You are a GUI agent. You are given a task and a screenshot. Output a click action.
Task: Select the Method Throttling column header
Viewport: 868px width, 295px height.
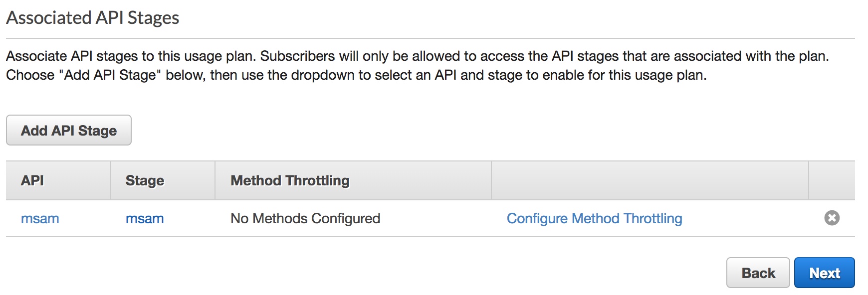[x=353, y=180]
